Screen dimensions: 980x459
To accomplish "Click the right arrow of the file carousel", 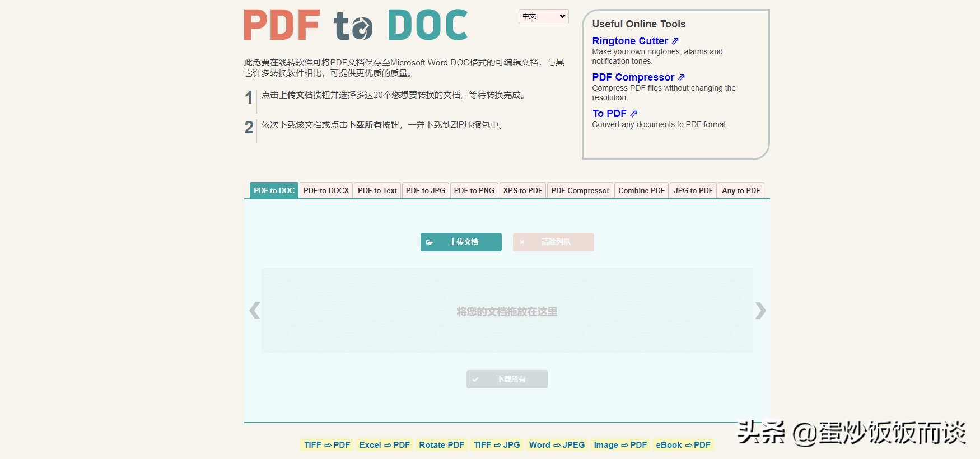I will click(x=760, y=310).
